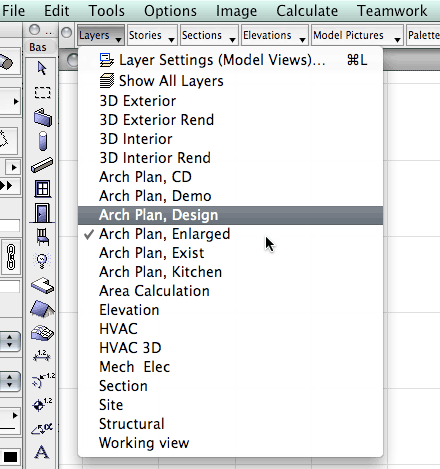440x469 pixels.
Task: Select the Level Dimension tool
Action: click(42, 404)
